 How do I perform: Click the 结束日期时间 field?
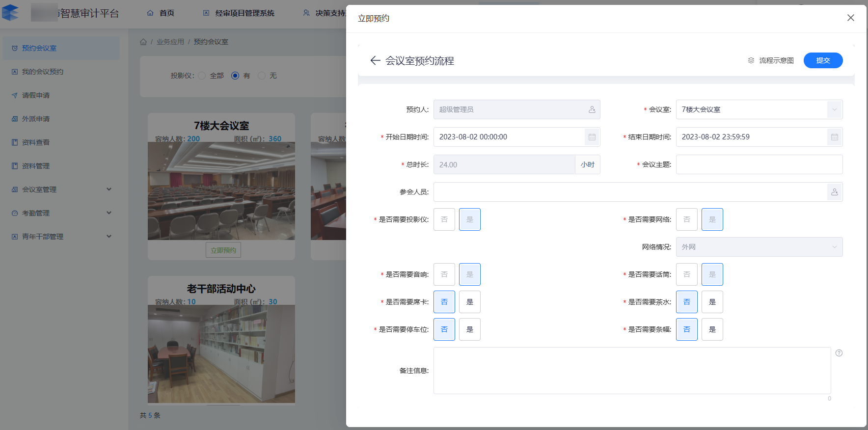tap(759, 137)
